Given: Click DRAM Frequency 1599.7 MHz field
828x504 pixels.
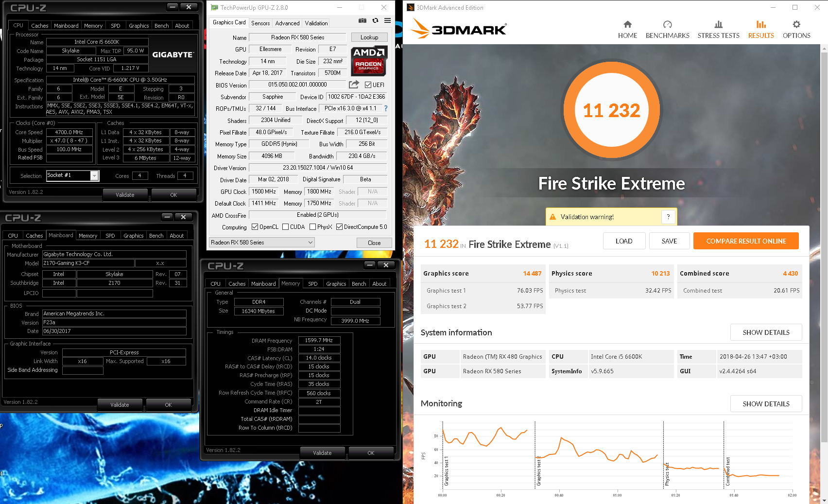Looking at the screenshot, I should 319,341.
